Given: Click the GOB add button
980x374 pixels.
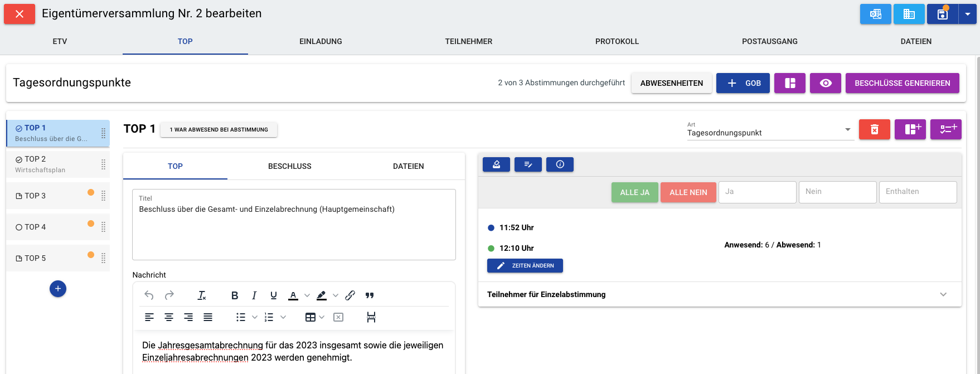Looking at the screenshot, I should [x=743, y=83].
